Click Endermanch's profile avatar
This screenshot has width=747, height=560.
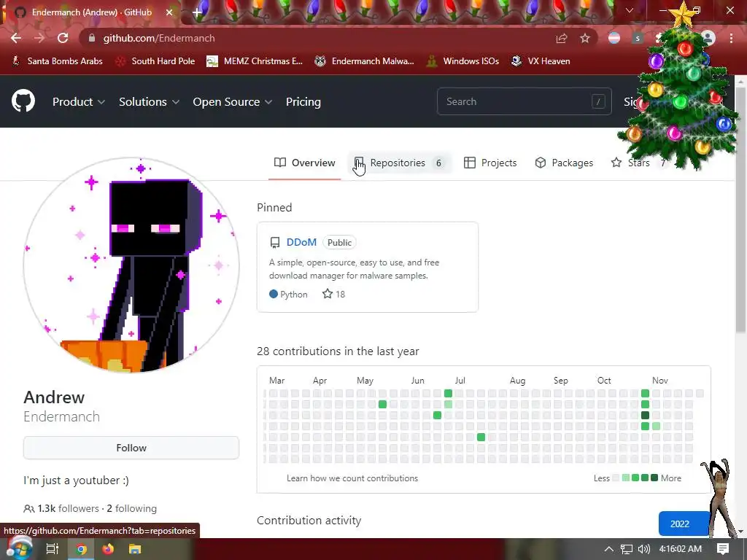tap(131, 265)
